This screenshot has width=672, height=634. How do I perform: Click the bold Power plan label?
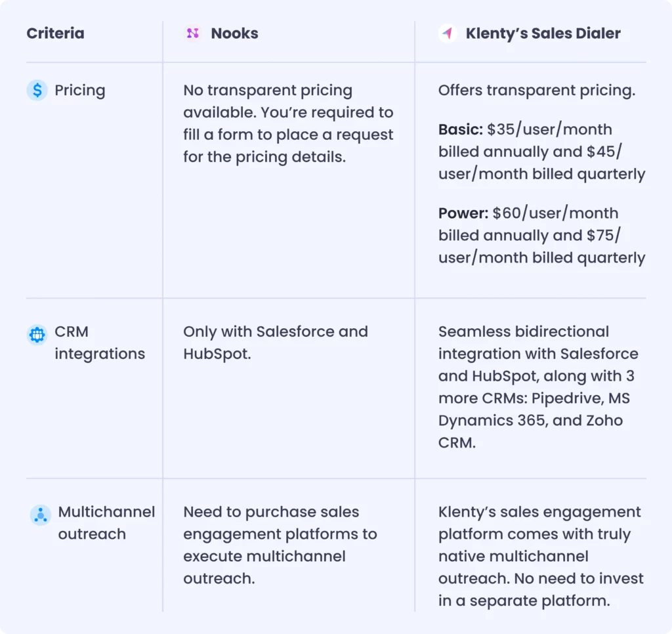463,213
